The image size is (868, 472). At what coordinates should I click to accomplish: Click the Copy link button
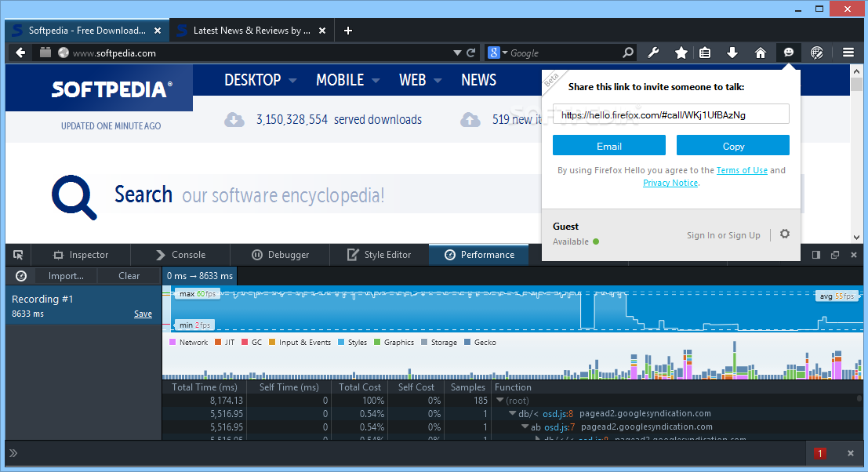pos(733,146)
